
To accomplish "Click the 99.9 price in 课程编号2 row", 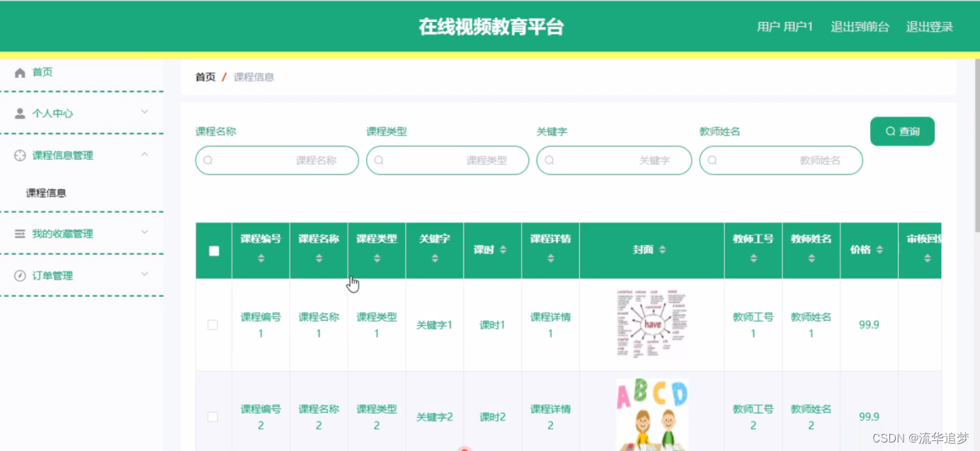I will pos(869,417).
